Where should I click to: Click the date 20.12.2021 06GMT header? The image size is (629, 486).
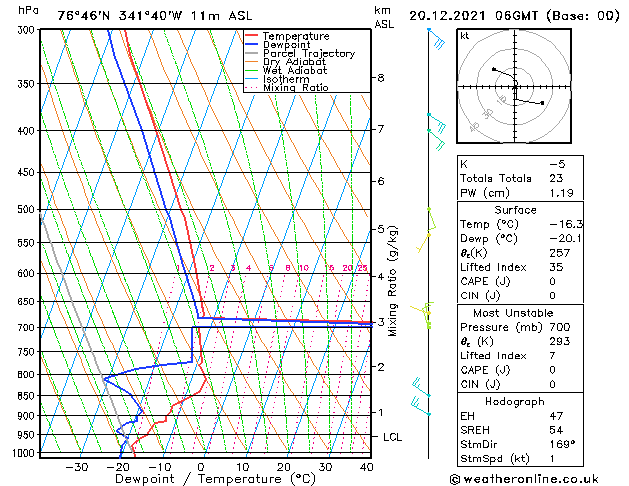tap(473, 16)
